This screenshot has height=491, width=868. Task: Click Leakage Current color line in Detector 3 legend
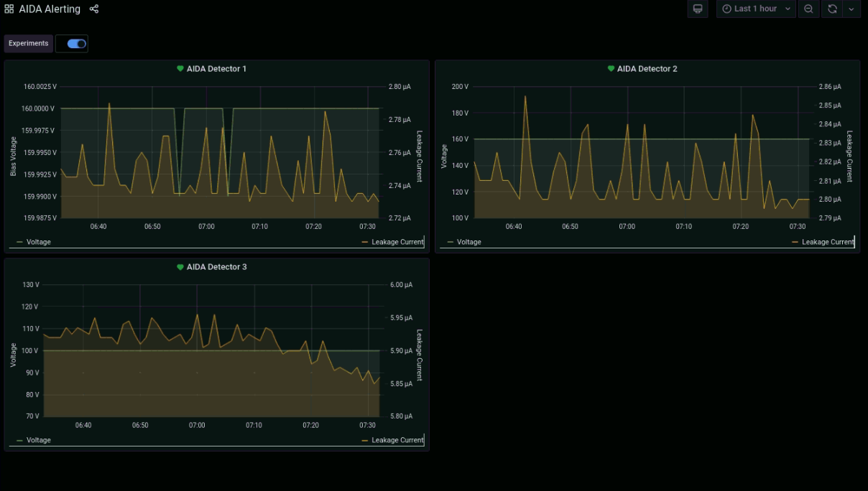coord(364,440)
